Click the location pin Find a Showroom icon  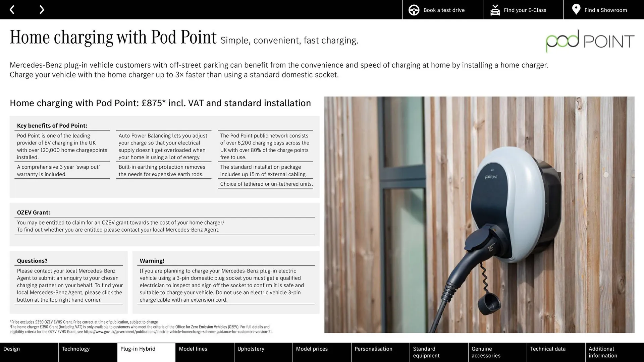point(576,10)
